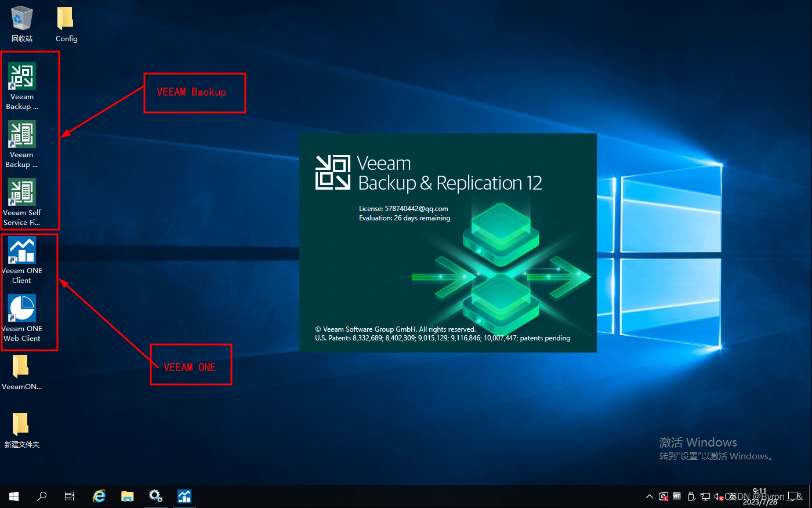Show hidden system tray icons
Screen dimensions: 812x508
[x=650, y=496]
